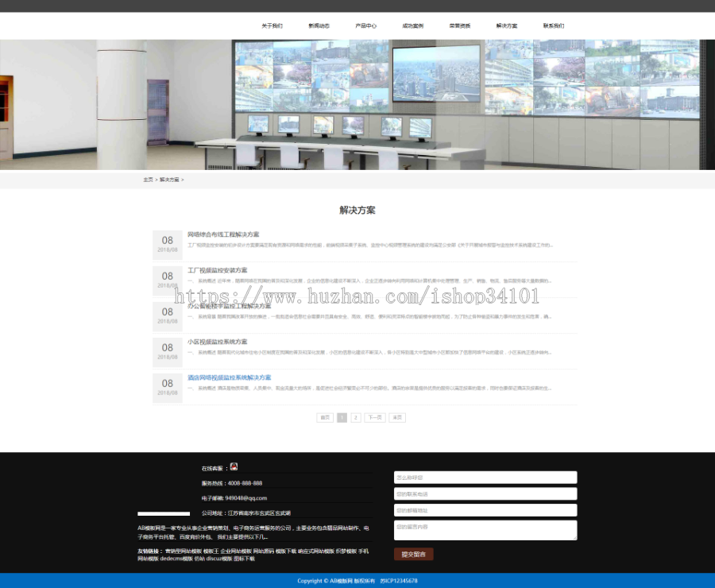The height and width of the screenshot is (588, 715).
Task: Click the 留言内容 message textarea
Action: (x=487, y=528)
